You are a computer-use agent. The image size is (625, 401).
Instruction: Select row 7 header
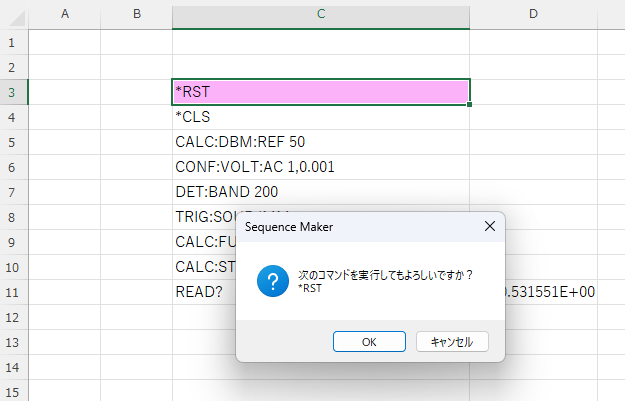pos(14,192)
